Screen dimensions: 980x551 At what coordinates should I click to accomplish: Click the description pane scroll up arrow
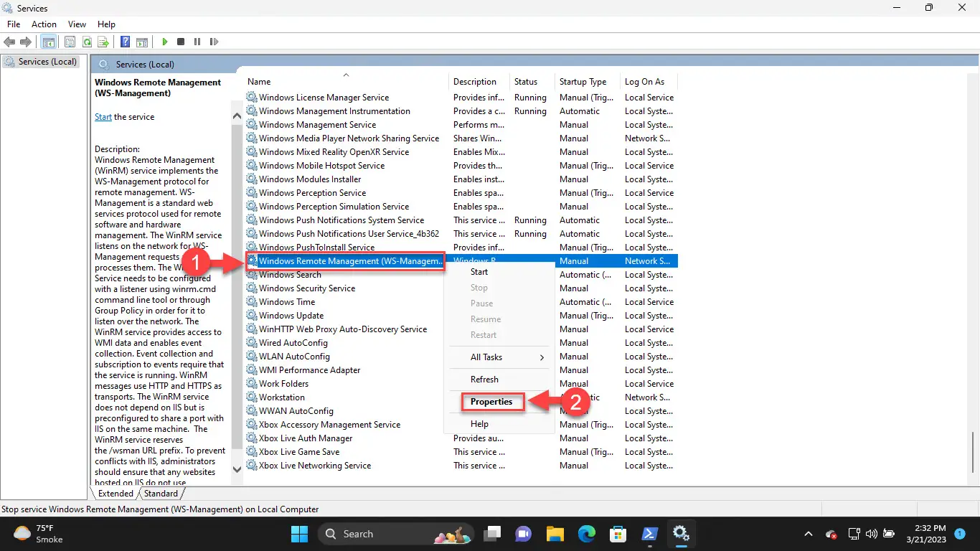pos(237,115)
